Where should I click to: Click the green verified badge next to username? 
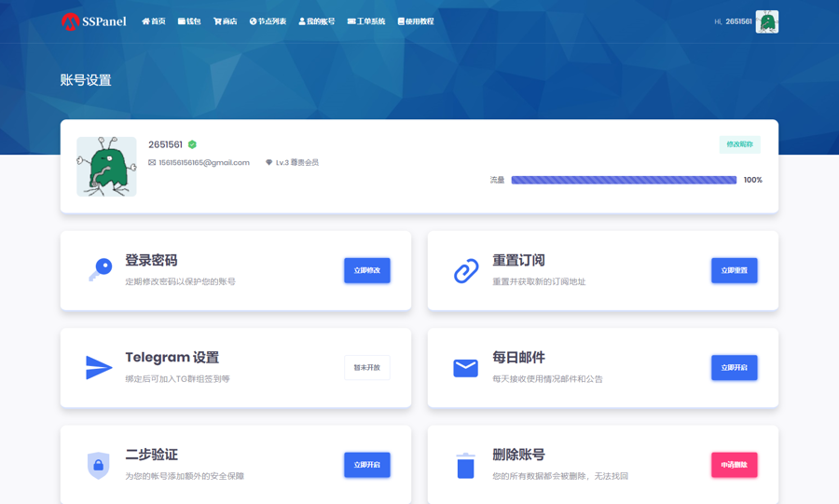[x=192, y=144]
